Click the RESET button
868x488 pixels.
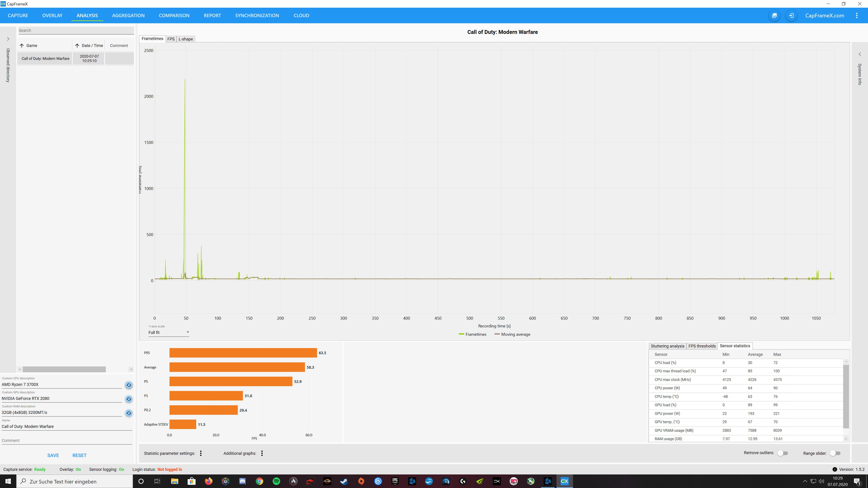click(79, 455)
